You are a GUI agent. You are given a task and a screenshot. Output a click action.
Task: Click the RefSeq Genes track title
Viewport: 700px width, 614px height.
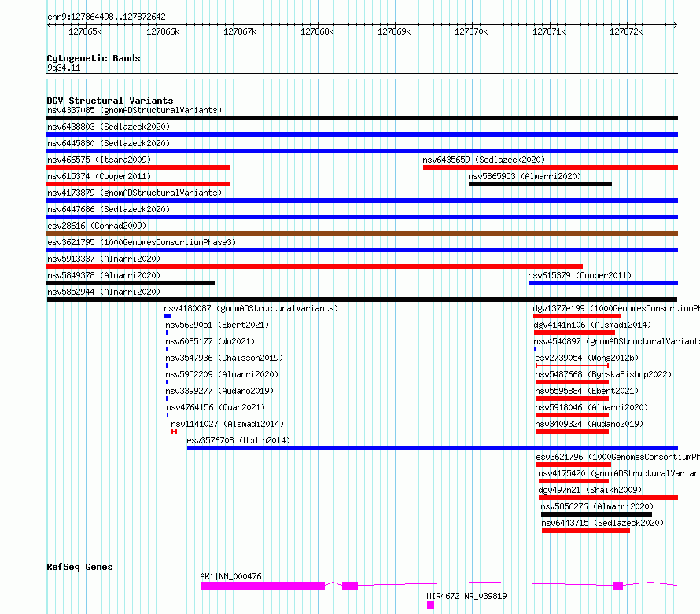pyautogui.click(x=79, y=567)
